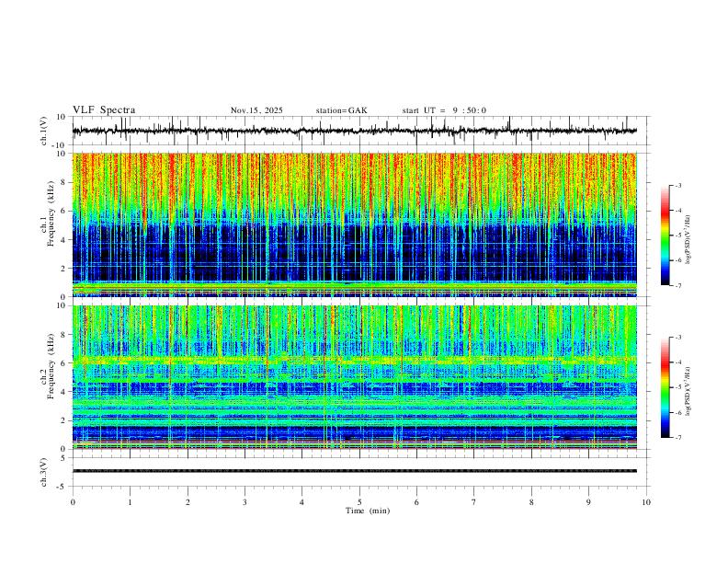The height and width of the screenshot is (563, 728).
Task: Click the ch.2 Frequency (kHz) axis label
Action: [x=48, y=366]
